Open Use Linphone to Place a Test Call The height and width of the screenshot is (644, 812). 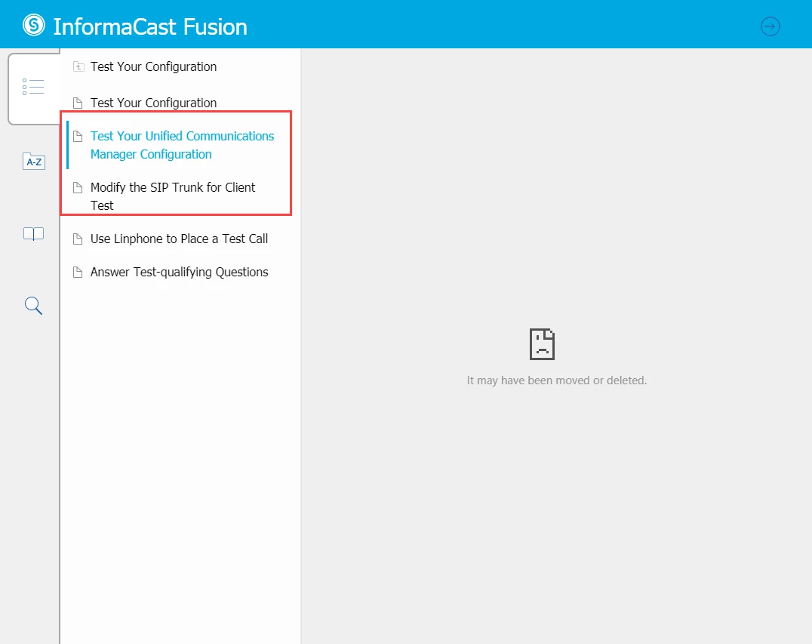[179, 239]
